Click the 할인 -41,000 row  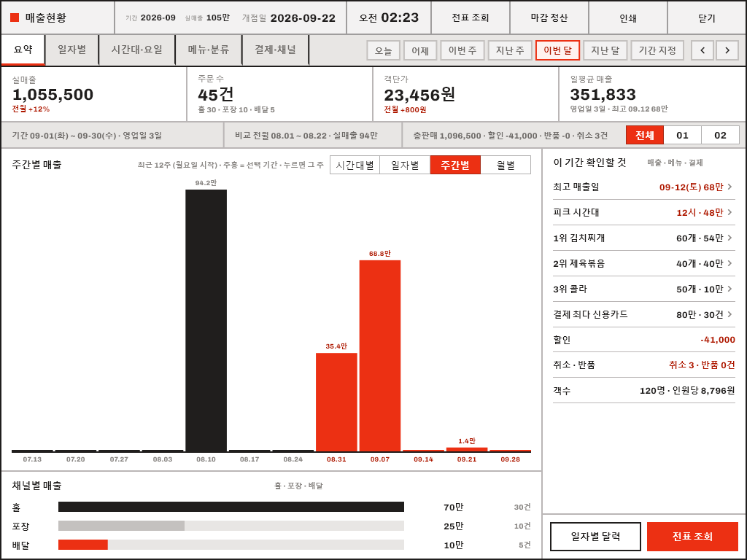coord(643,340)
